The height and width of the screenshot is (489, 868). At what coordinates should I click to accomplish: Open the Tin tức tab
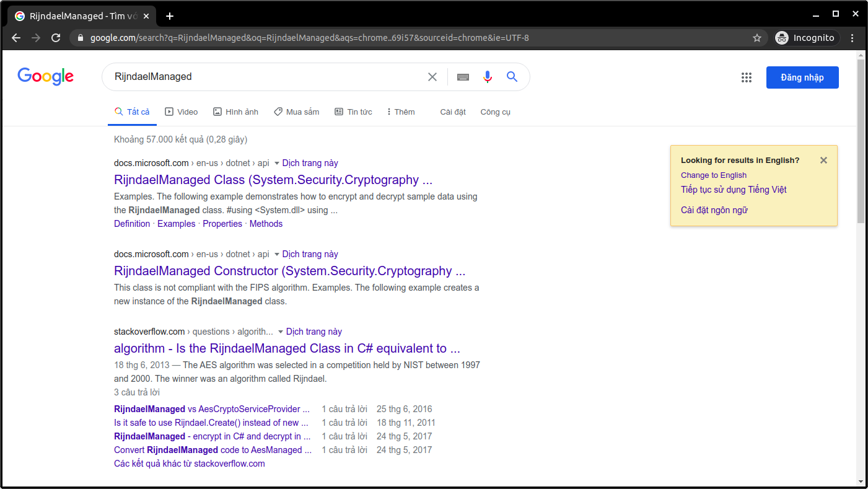[x=353, y=112]
